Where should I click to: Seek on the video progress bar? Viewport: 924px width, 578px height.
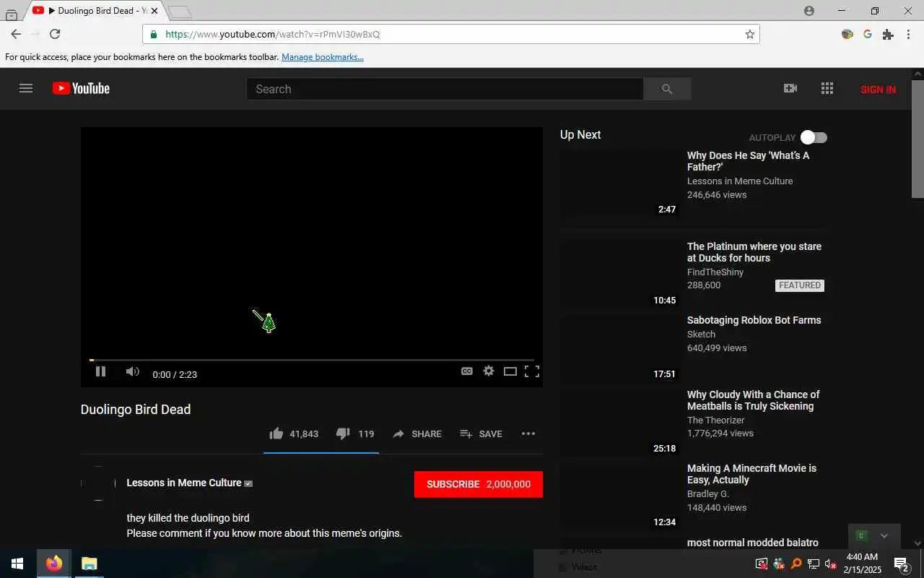(x=312, y=360)
